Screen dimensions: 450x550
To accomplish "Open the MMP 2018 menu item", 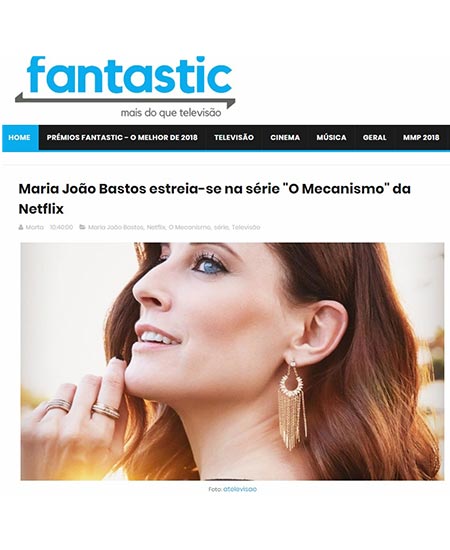I will click(x=421, y=138).
